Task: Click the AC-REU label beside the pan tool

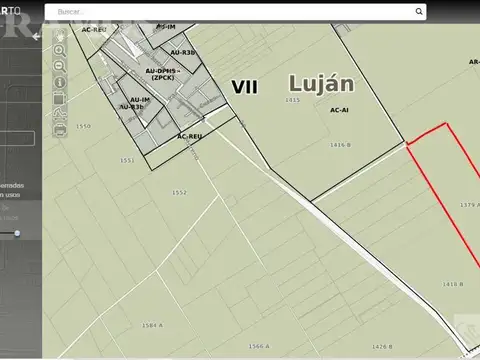Action: [x=94, y=30]
